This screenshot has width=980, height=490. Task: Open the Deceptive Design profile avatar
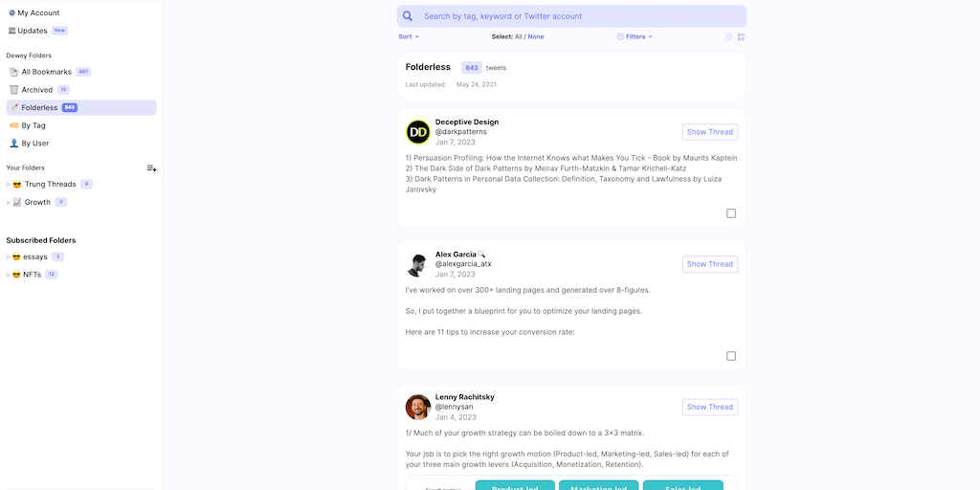tap(418, 132)
